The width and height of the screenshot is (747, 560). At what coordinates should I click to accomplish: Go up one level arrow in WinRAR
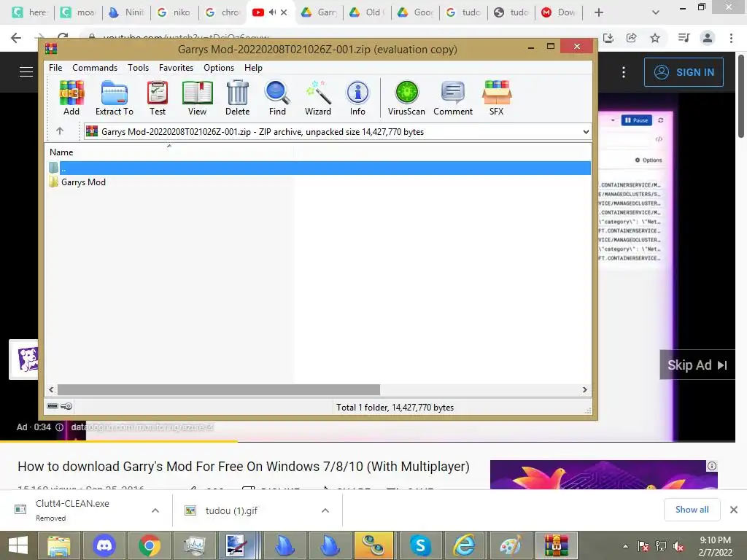[60, 131]
